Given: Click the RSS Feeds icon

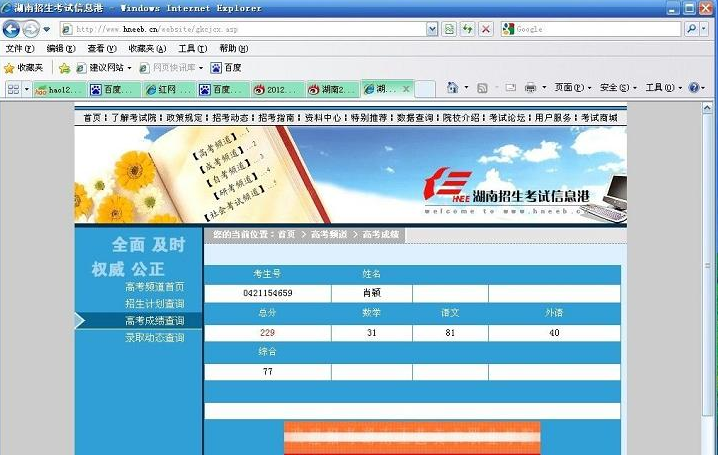Looking at the screenshot, I should coord(482,88).
